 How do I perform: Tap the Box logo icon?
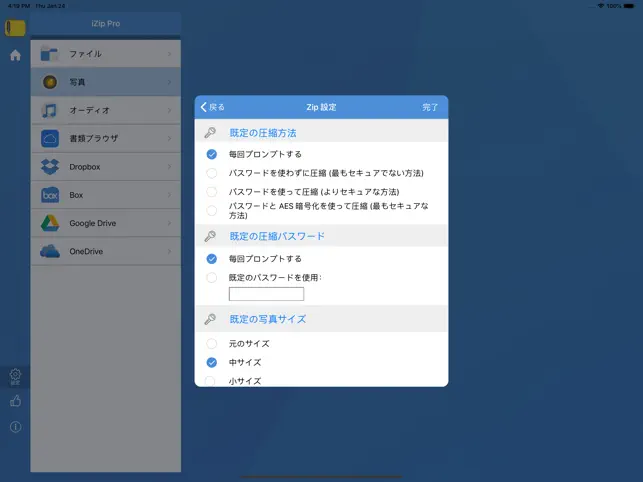50,195
